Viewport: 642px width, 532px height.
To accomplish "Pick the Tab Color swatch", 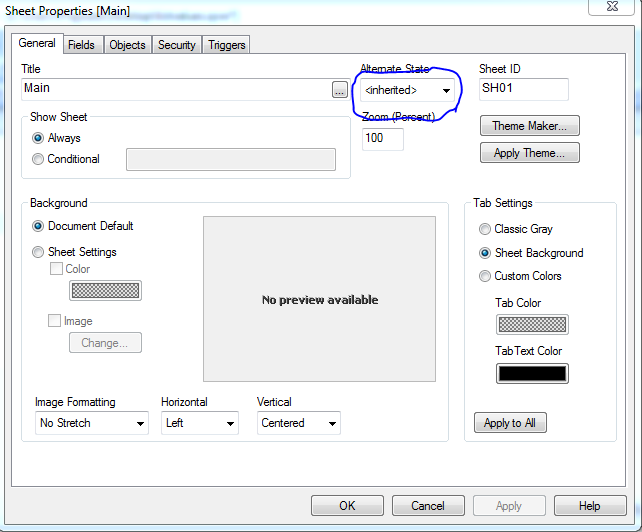I will tap(532, 325).
